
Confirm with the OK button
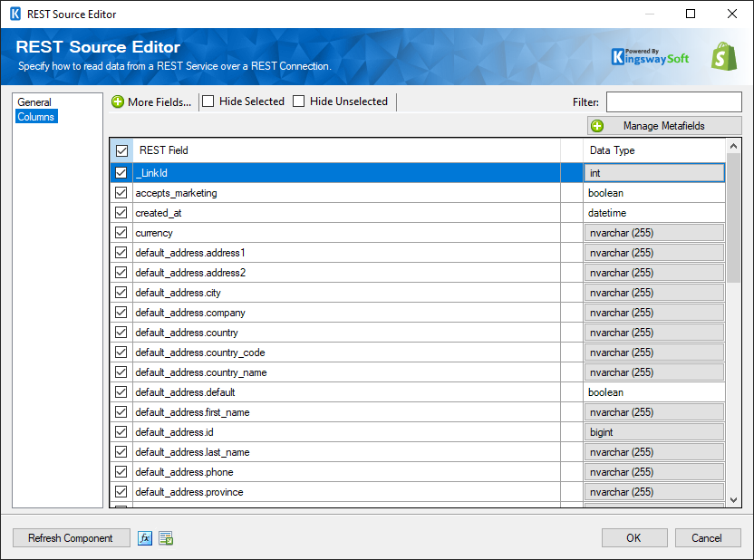[634, 538]
